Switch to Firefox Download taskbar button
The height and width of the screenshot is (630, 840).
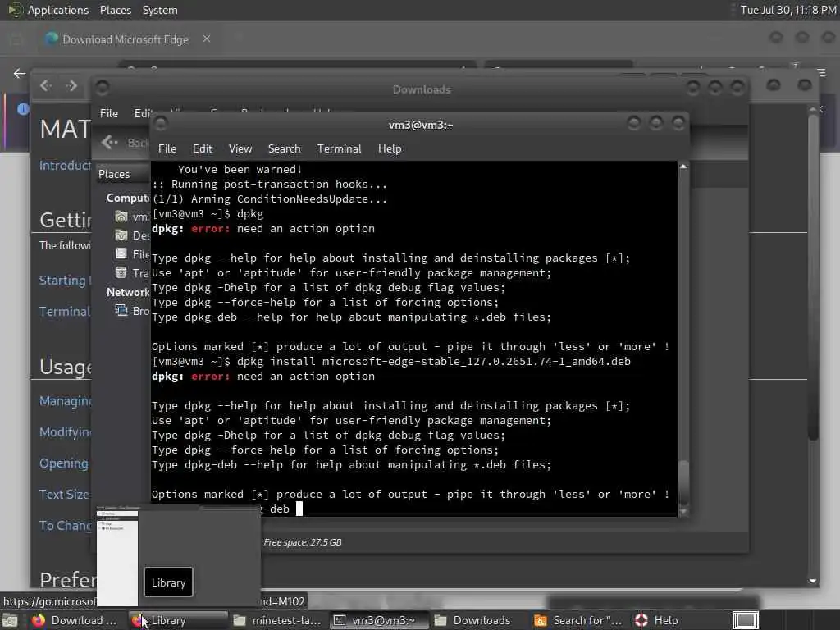click(75, 620)
